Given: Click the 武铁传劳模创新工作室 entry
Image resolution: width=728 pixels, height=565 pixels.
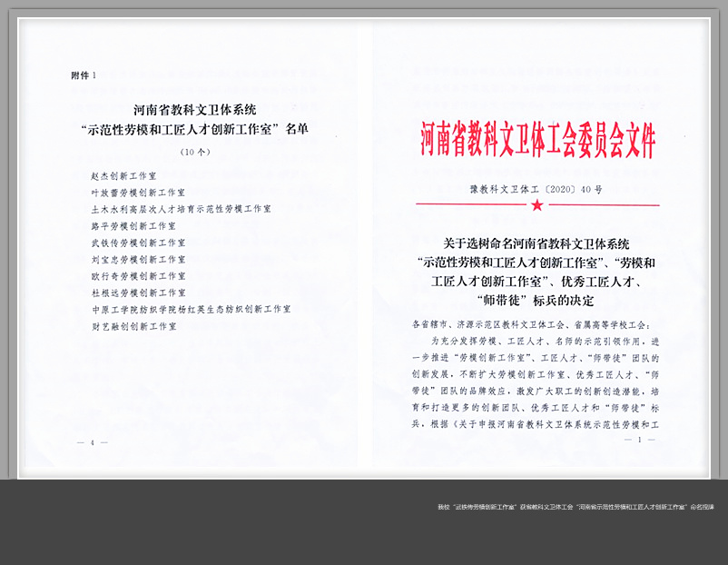Looking at the screenshot, I should [x=138, y=243].
